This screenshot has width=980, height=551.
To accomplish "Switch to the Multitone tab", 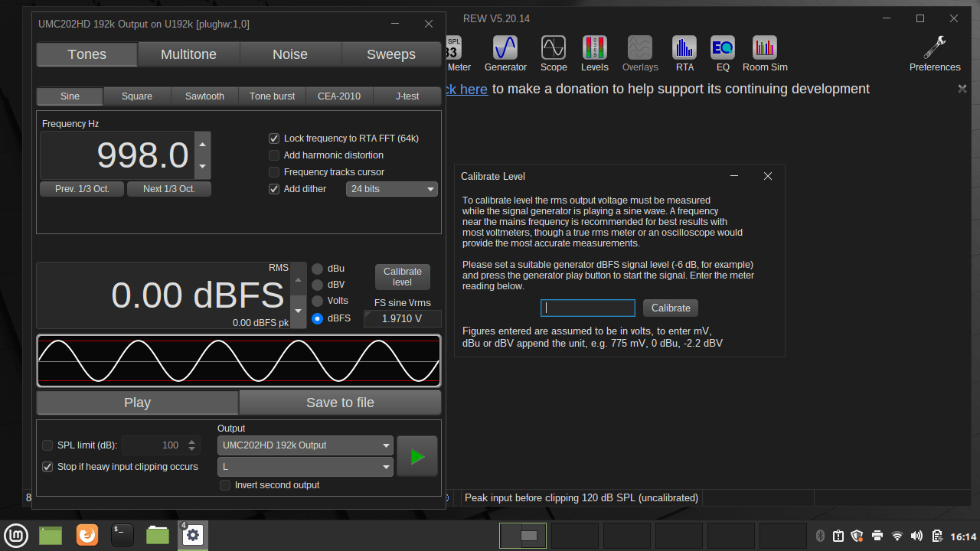I will pyautogui.click(x=188, y=54).
